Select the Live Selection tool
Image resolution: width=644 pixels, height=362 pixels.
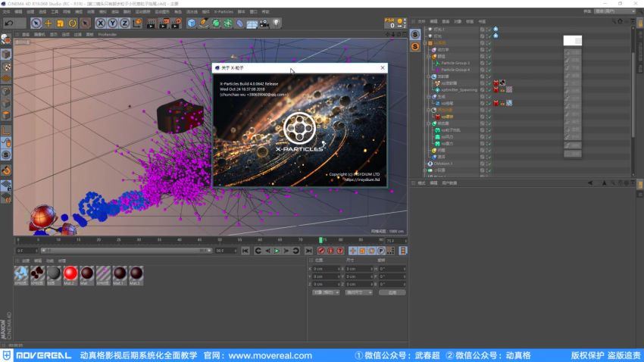tap(36, 23)
